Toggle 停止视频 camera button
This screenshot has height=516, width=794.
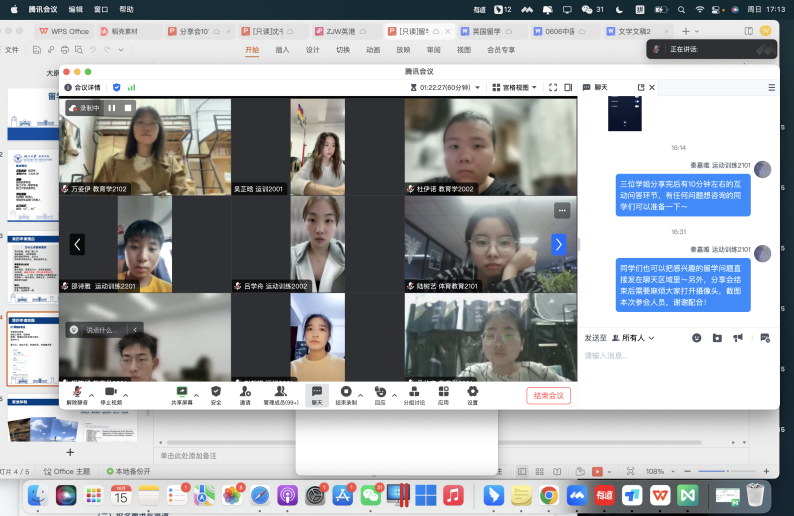(111, 392)
